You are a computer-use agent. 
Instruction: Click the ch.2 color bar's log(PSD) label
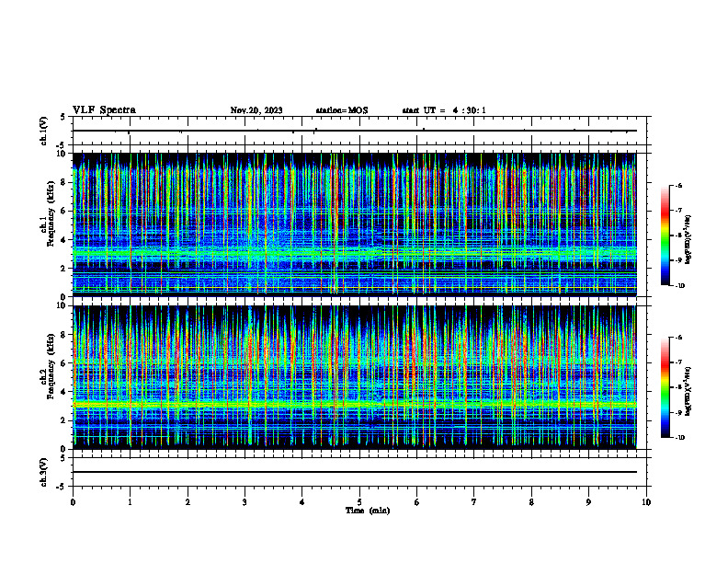point(688,391)
